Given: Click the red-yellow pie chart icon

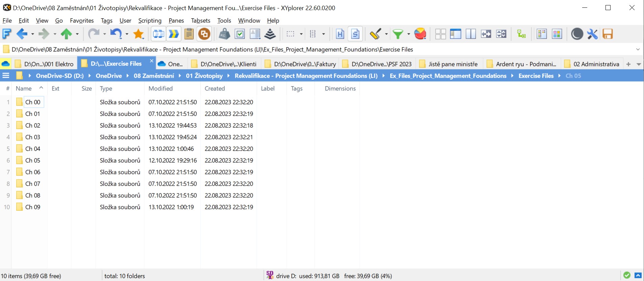Looking at the screenshot, I should tap(420, 34).
